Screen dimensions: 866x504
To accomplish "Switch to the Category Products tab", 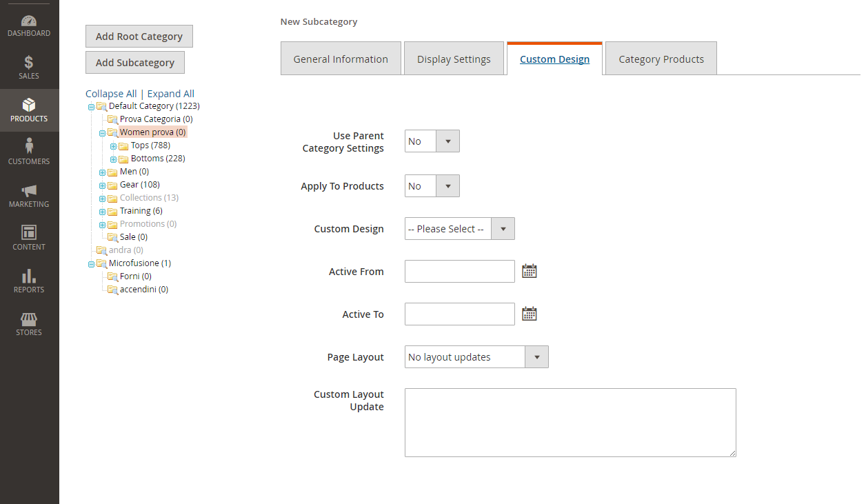I will [661, 59].
